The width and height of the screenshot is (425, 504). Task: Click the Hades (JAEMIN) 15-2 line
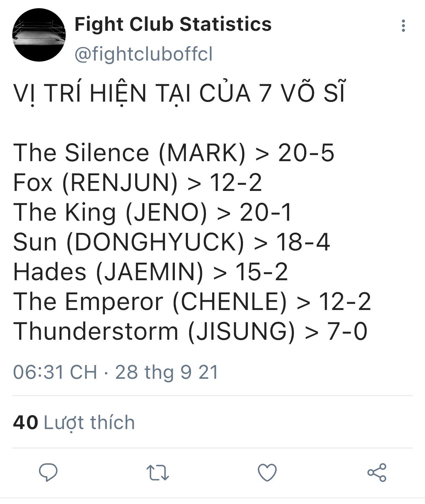tap(150, 272)
